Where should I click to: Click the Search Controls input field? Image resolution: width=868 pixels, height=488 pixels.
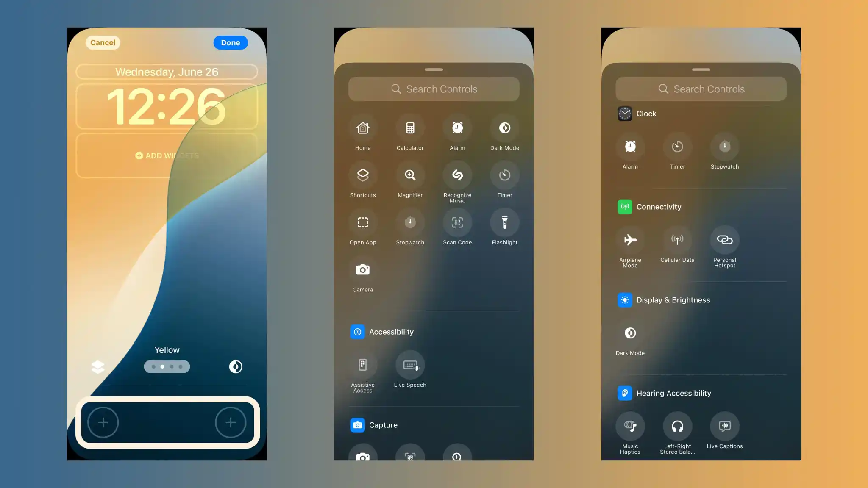pos(434,89)
